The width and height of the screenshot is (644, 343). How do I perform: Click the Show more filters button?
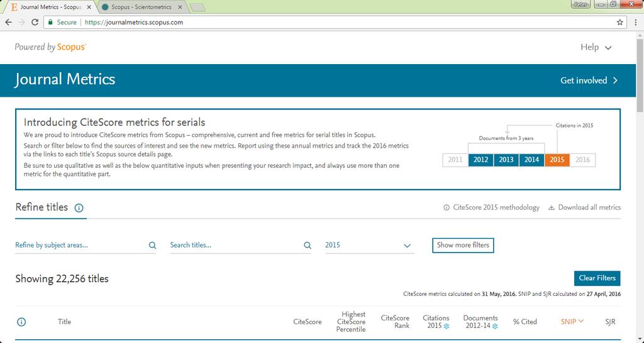click(463, 246)
